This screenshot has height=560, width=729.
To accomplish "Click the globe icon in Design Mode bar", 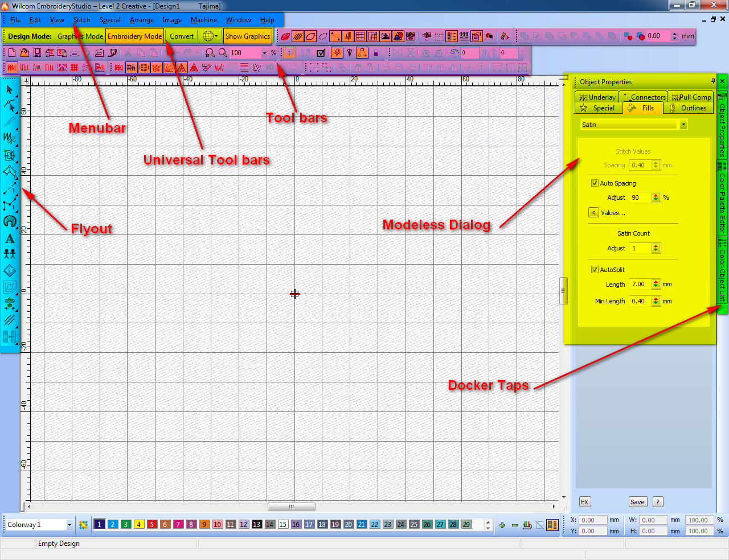I will (209, 36).
